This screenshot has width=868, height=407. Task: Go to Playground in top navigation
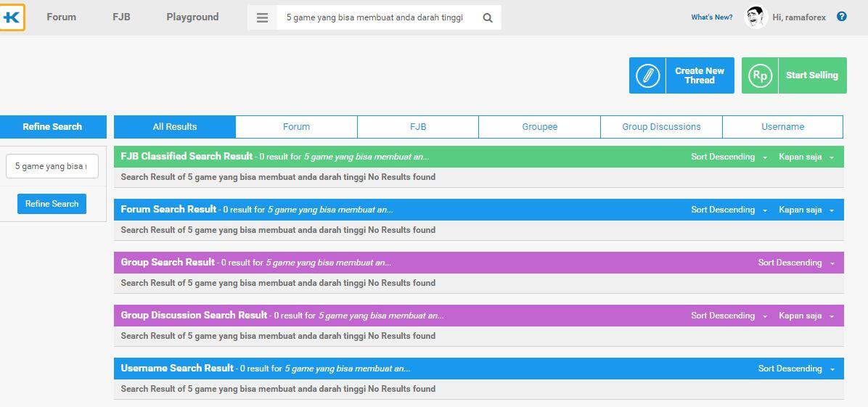(192, 17)
